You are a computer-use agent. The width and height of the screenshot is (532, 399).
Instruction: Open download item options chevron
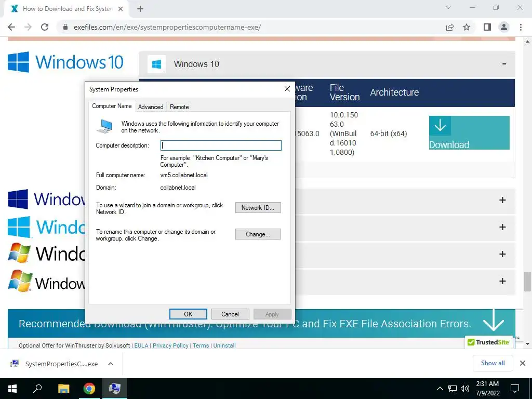(111, 364)
